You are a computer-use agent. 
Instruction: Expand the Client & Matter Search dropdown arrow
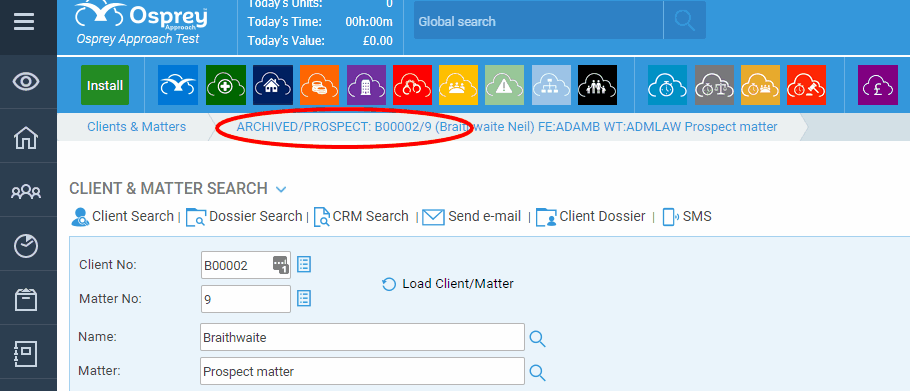pyautogui.click(x=281, y=189)
